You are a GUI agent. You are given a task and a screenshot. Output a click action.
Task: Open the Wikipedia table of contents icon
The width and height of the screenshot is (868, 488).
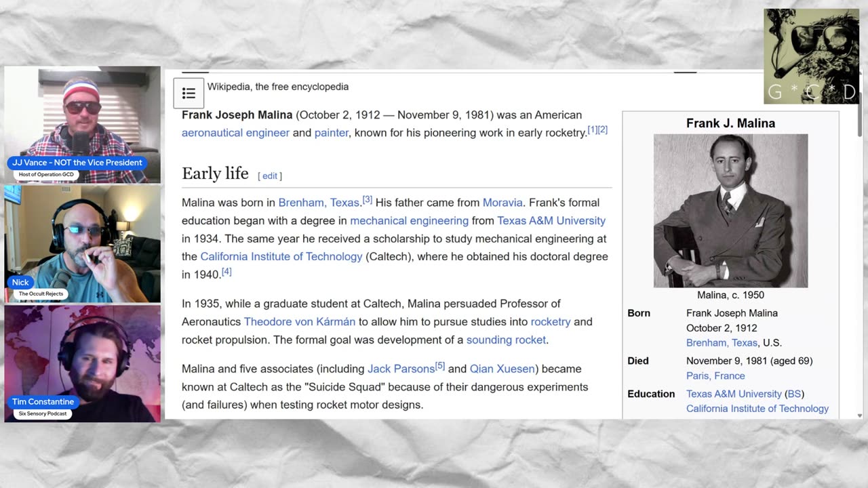189,93
